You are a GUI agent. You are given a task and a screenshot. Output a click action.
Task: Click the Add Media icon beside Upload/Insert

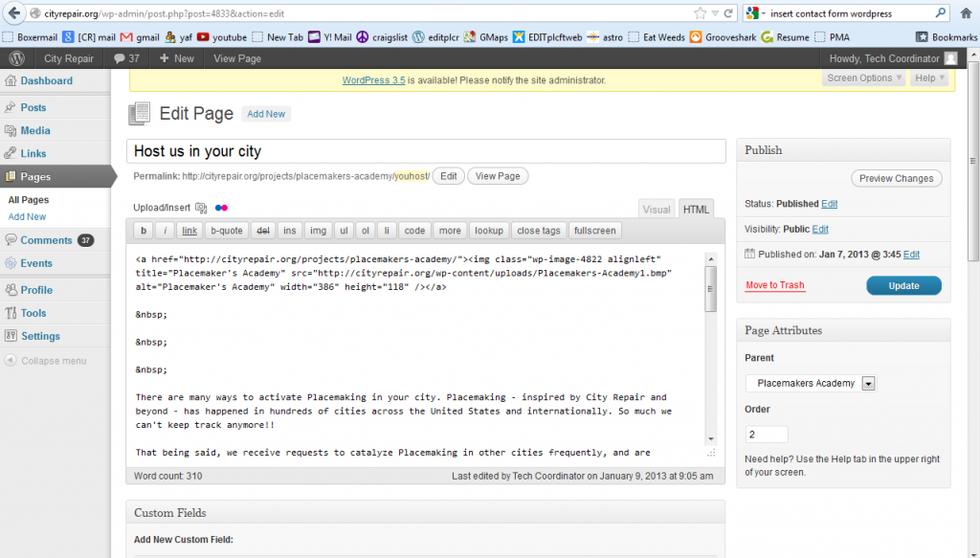[x=201, y=208]
